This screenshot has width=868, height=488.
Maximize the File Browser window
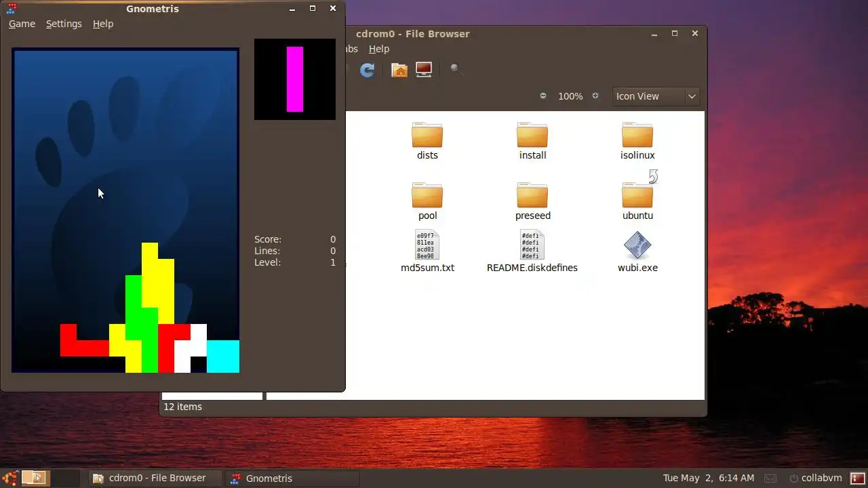pyautogui.click(x=675, y=33)
